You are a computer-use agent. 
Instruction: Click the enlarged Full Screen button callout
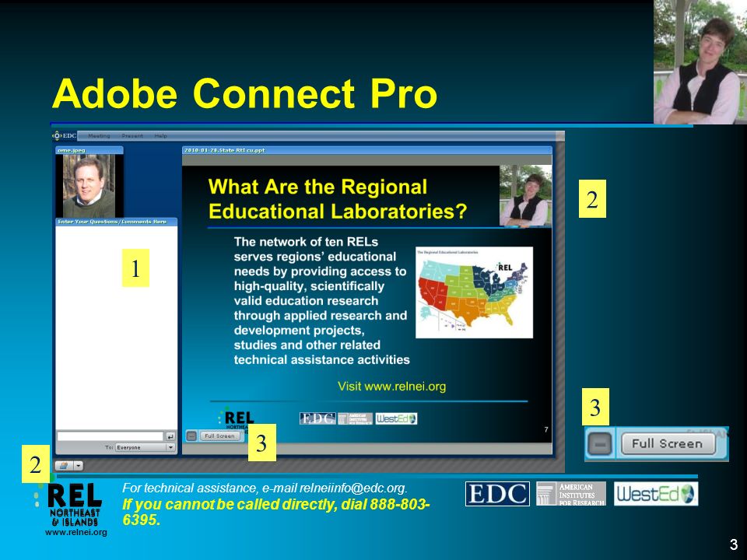[x=668, y=444]
